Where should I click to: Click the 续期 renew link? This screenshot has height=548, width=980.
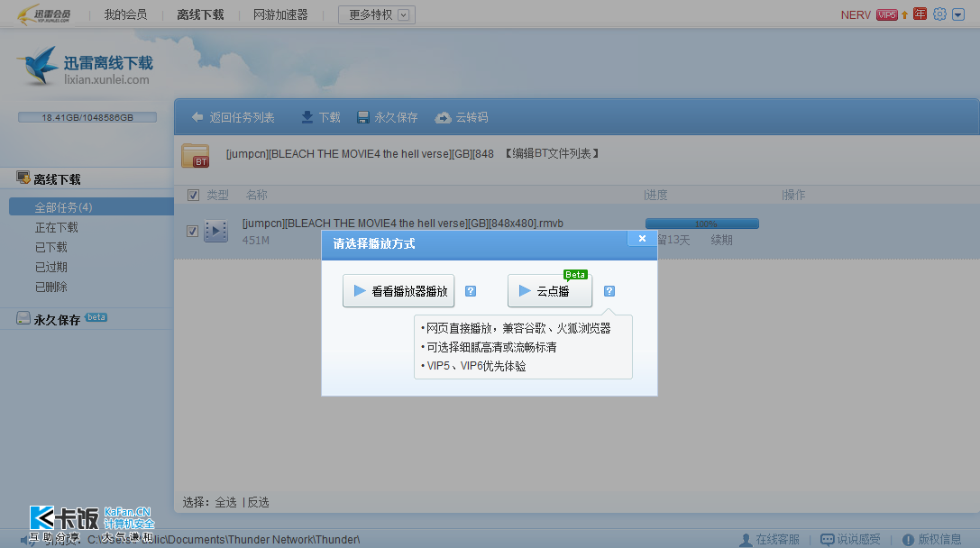click(x=721, y=240)
